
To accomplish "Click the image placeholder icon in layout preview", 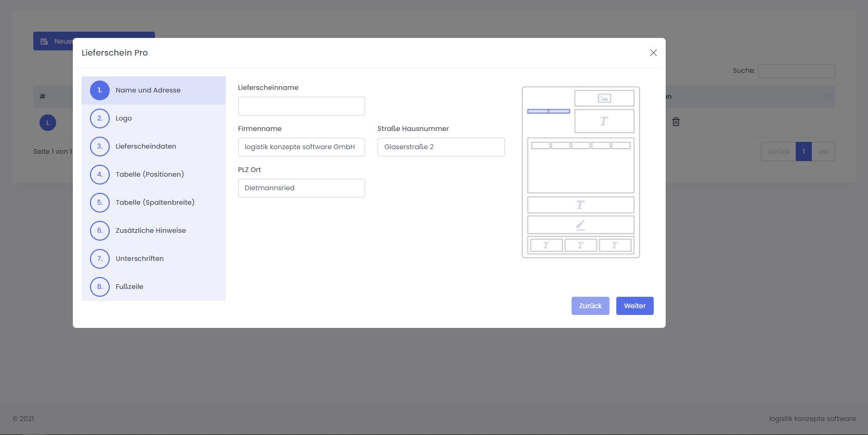I will tap(604, 98).
